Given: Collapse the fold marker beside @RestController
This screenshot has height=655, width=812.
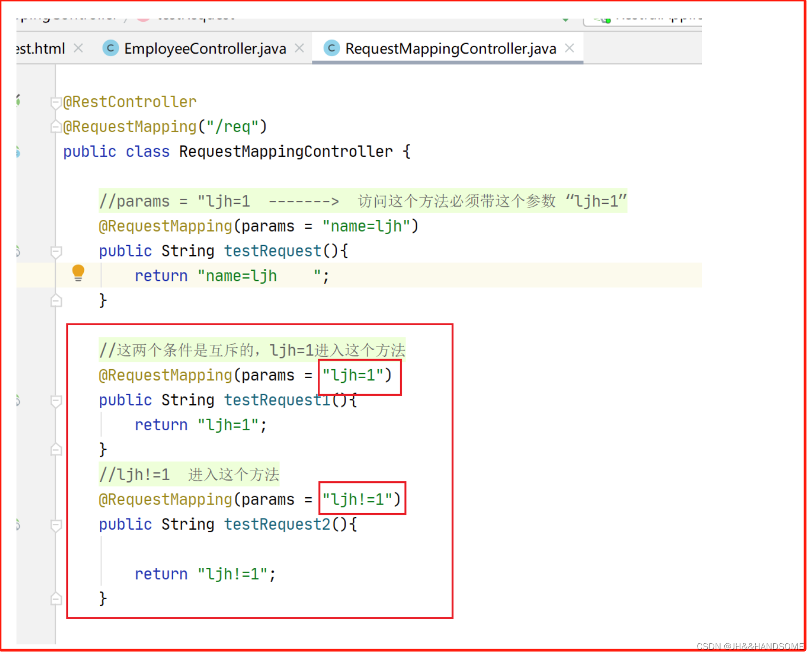Looking at the screenshot, I should pos(56,102).
